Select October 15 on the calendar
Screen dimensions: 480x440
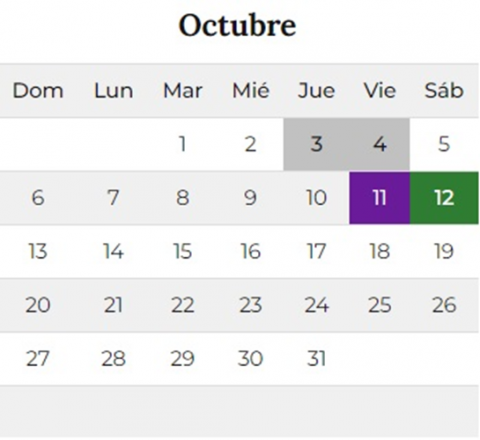[182, 251]
